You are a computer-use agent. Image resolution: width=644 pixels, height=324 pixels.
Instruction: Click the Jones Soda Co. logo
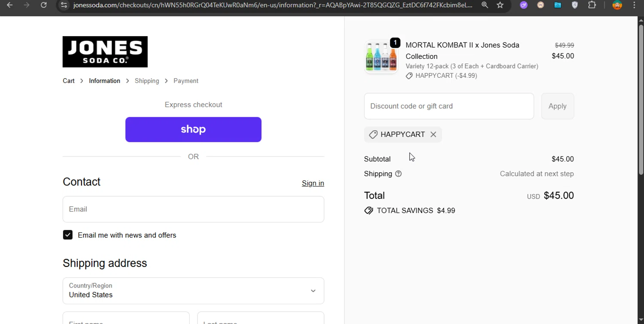[105, 52]
